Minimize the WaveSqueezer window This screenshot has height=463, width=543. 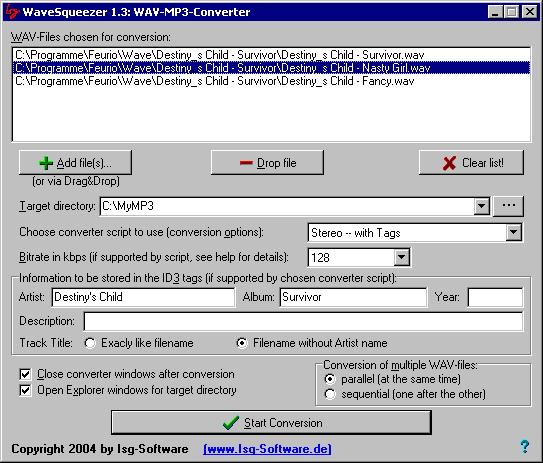coord(495,12)
